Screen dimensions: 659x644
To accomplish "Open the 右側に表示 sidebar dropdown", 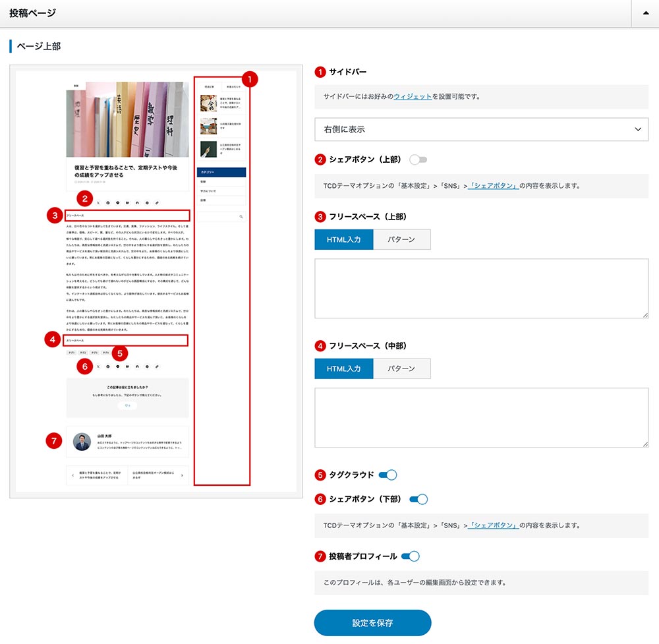I will pos(482,130).
